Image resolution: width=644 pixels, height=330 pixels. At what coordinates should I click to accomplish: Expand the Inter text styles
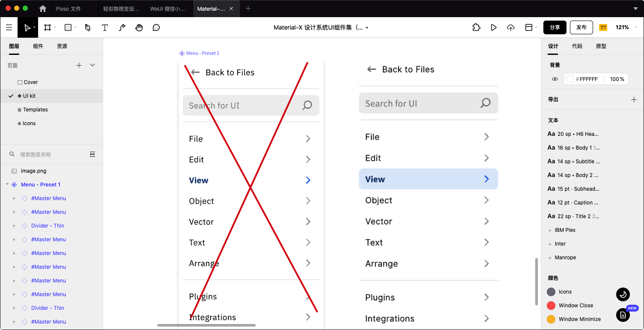[550, 244]
